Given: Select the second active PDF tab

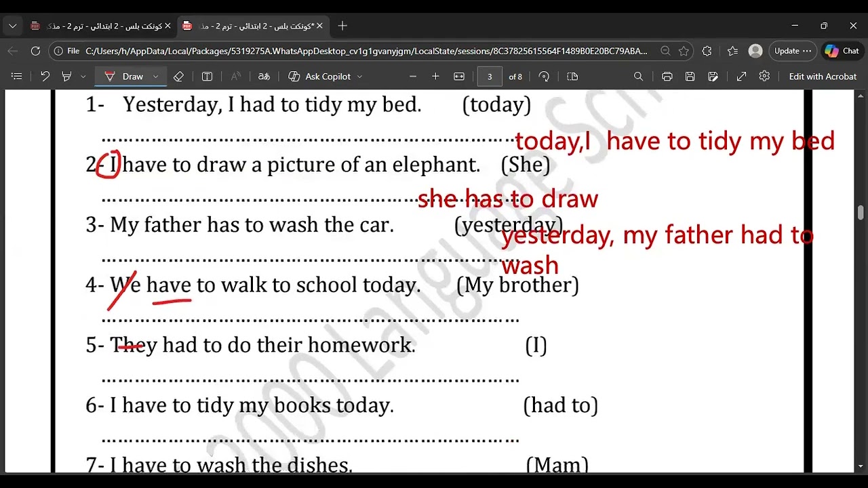Looking at the screenshot, I should (x=252, y=26).
